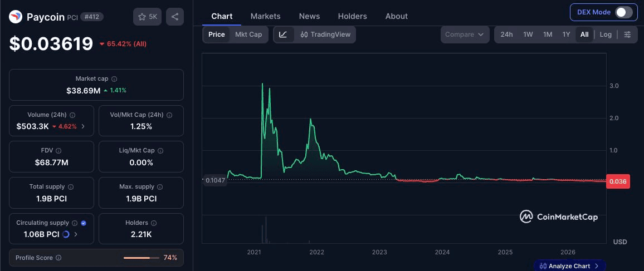Show Max. supply info icon
644x271 pixels.
click(160, 186)
